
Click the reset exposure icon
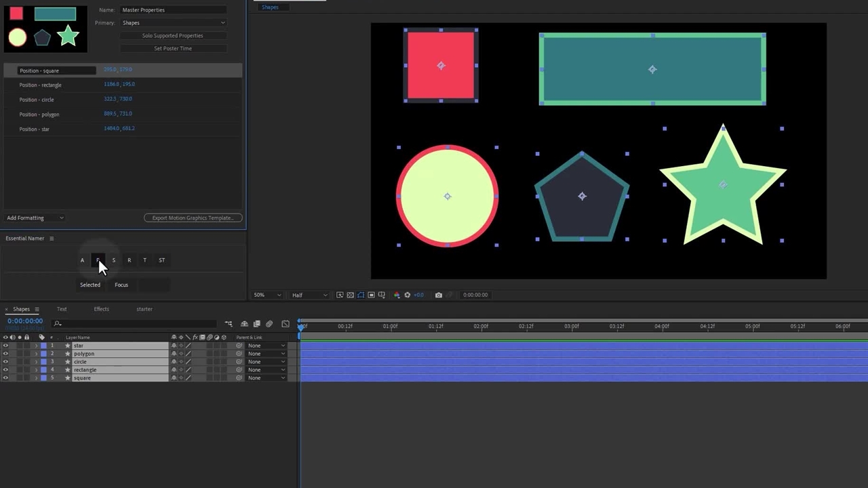click(407, 295)
